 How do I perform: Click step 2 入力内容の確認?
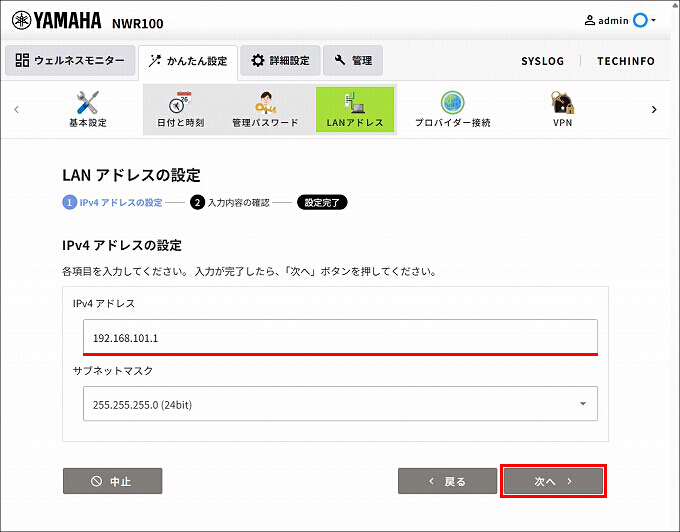[229, 202]
